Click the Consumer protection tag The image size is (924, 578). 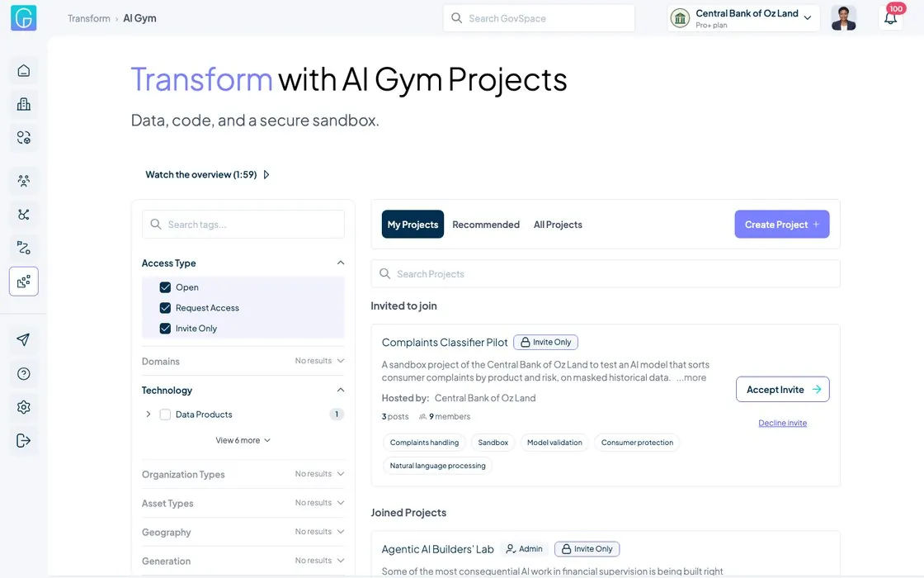click(x=637, y=443)
